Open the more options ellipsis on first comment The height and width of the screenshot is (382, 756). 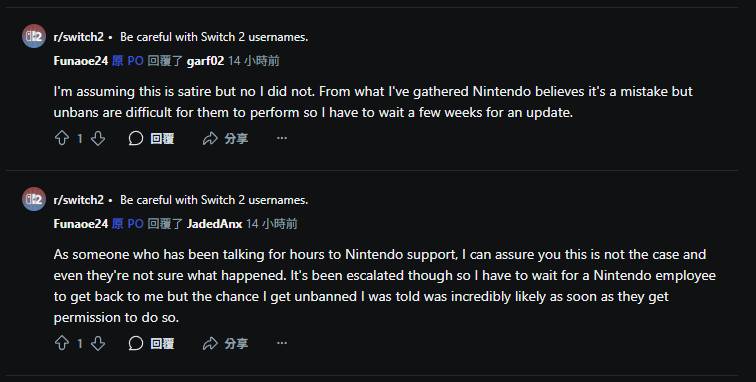282,138
